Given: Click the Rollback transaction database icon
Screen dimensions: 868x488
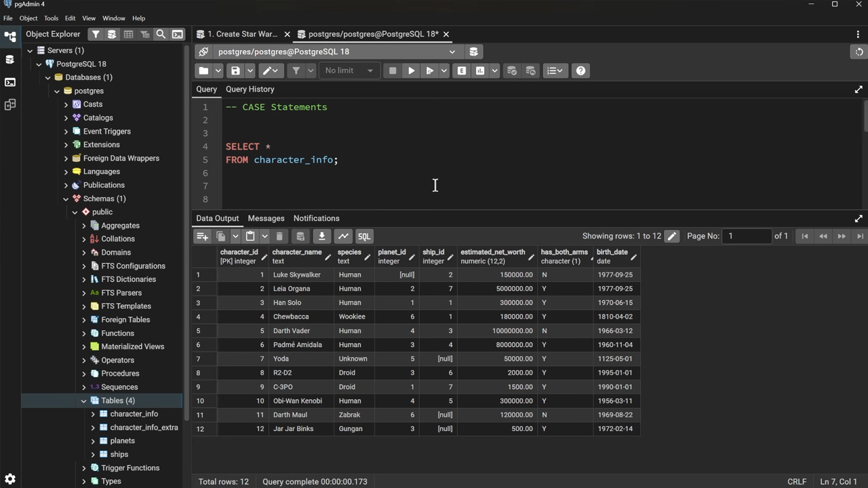Looking at the screenshot, I should pyautogui.click(x=531, y=70).
